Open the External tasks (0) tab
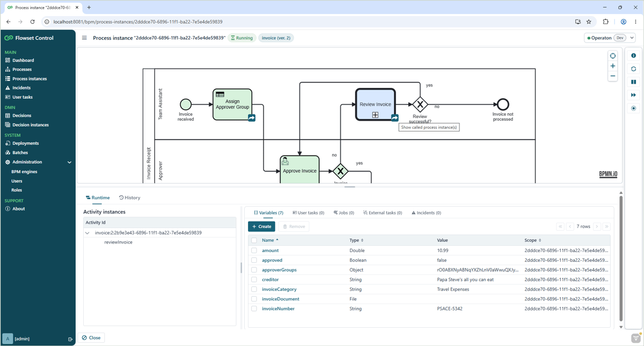The height and width of the screenshot is (346, 644). (382, 213)
